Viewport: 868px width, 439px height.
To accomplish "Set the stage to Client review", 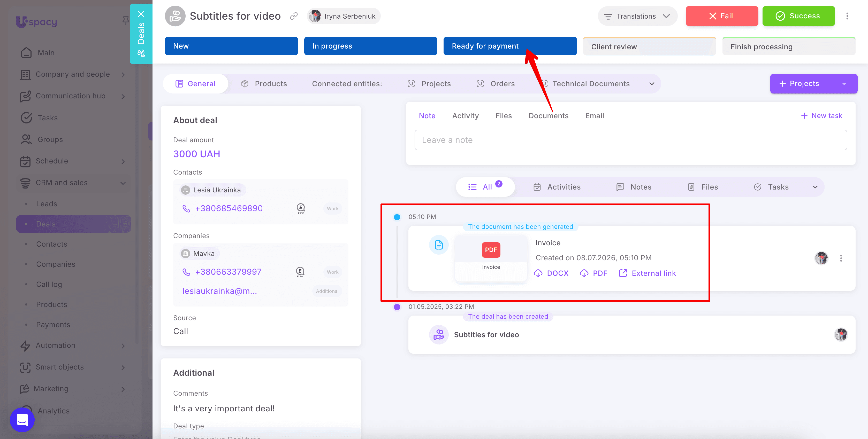I will click(x=649, y=46).
